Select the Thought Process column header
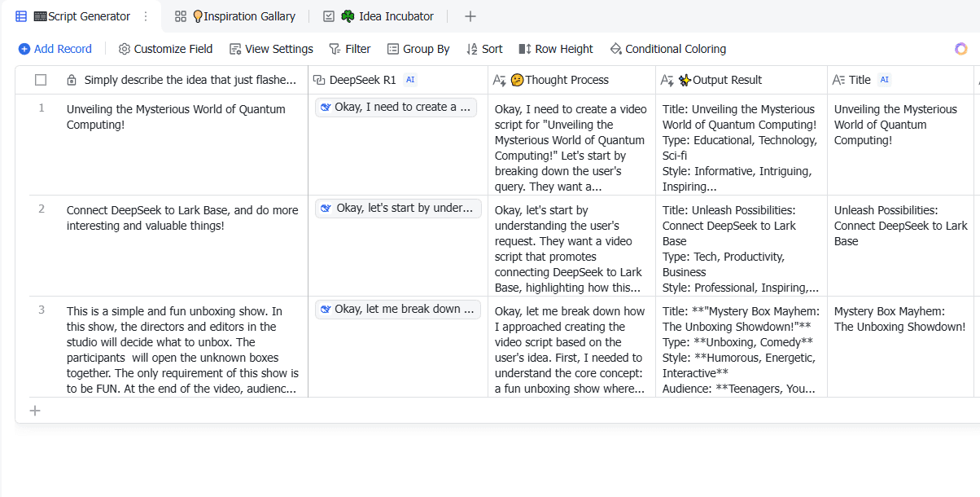This screenshot has width=980, height=497. coord(572,80)
